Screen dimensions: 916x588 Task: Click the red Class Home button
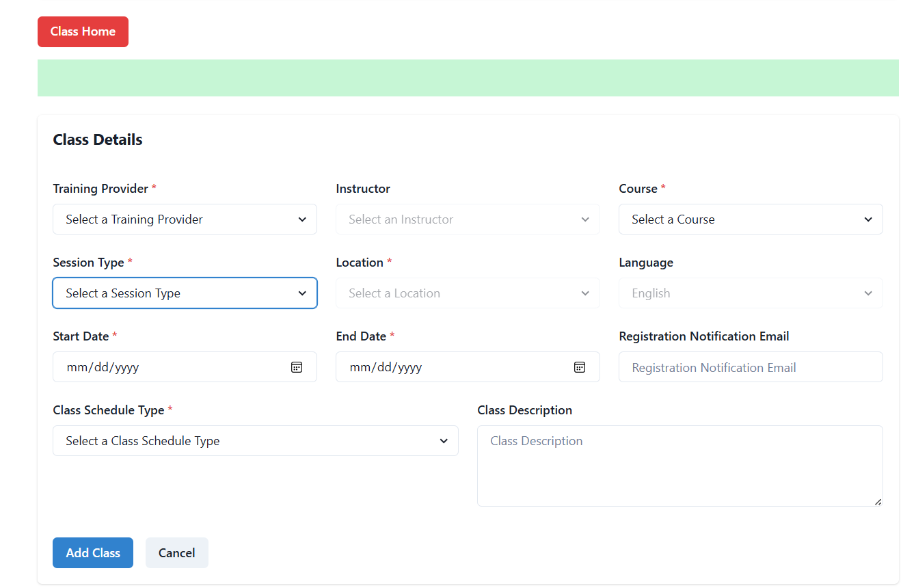coord(83,31)
